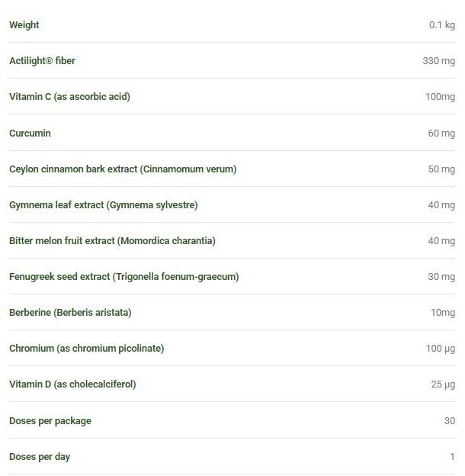Screen dimensions: 465x476
Task: Select the 30 mg fenugreek amount
Action: [x=441, y=277]
